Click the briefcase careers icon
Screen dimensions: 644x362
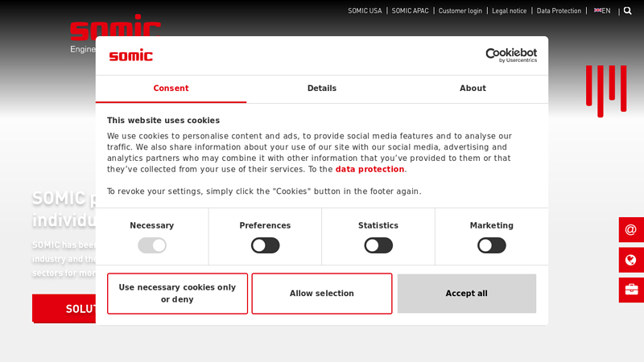(x=630, y=290)
